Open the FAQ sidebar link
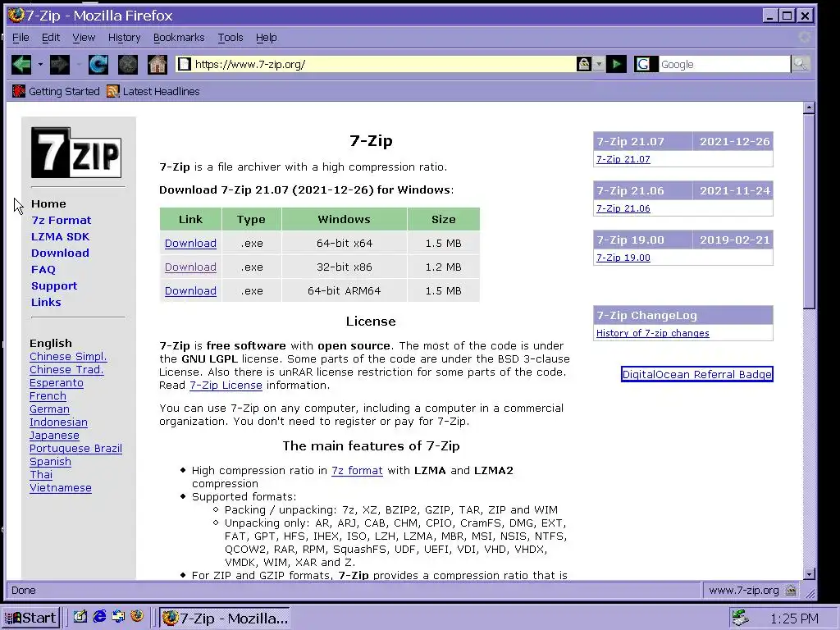 point(43,269)
